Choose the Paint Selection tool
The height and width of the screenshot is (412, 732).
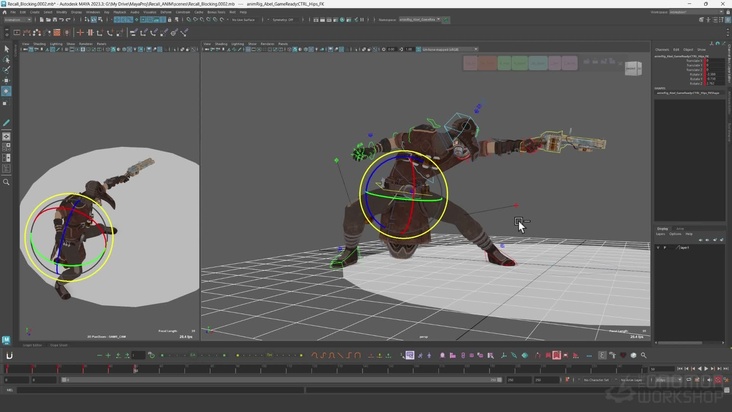click(6, 70)
